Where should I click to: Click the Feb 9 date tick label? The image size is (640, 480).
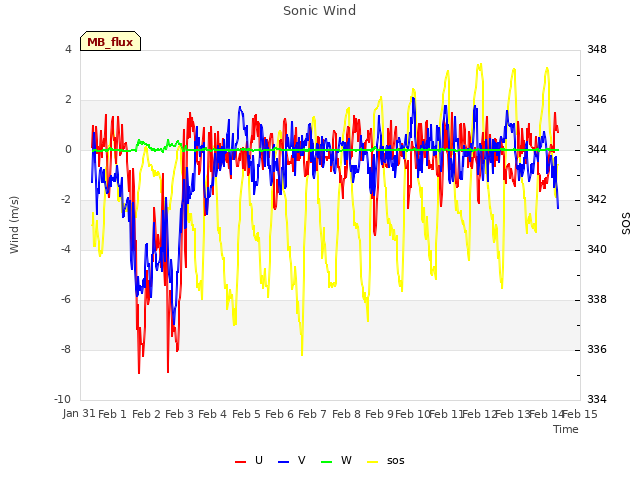click(x=379, y=414)
